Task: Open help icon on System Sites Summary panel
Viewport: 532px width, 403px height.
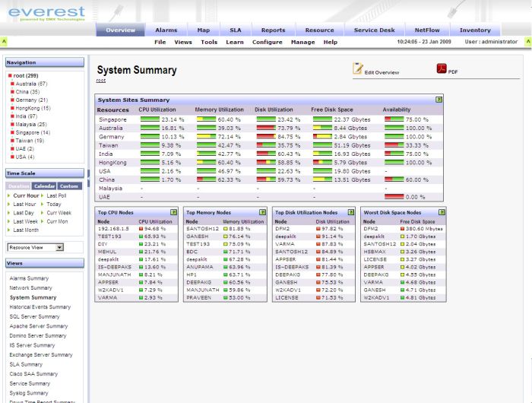Action: coord(439,100)
